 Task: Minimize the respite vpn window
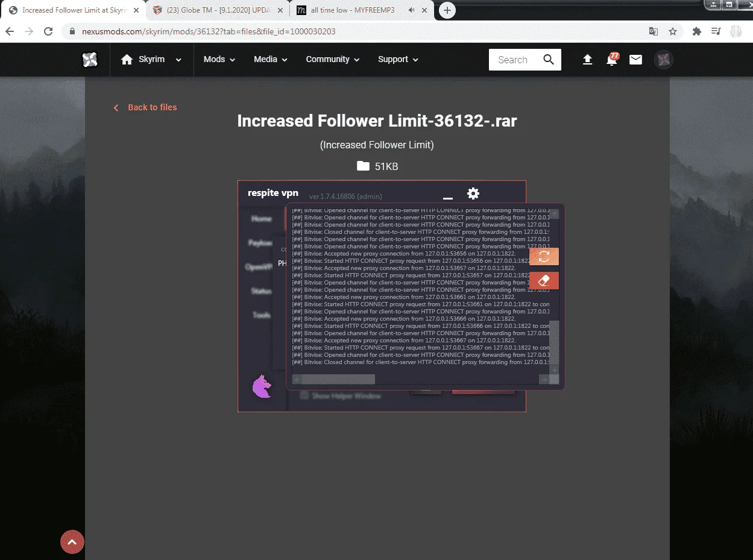click(447, 197)
